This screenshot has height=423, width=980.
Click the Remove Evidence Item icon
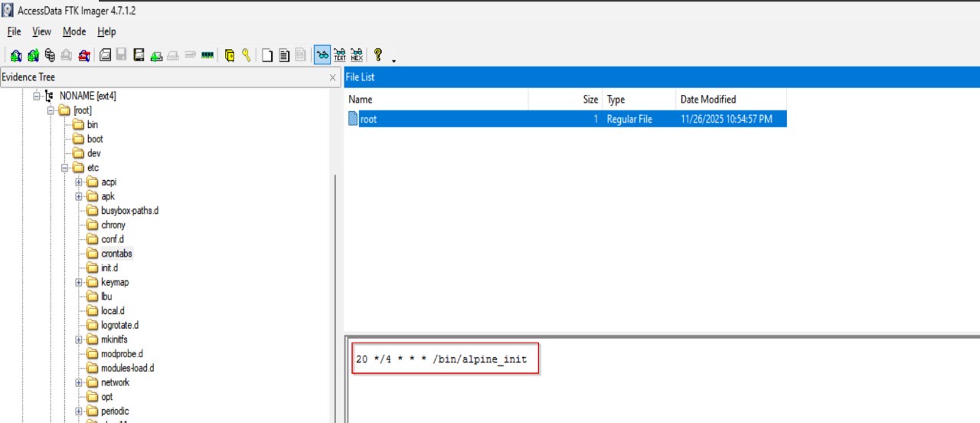(67, 55)
